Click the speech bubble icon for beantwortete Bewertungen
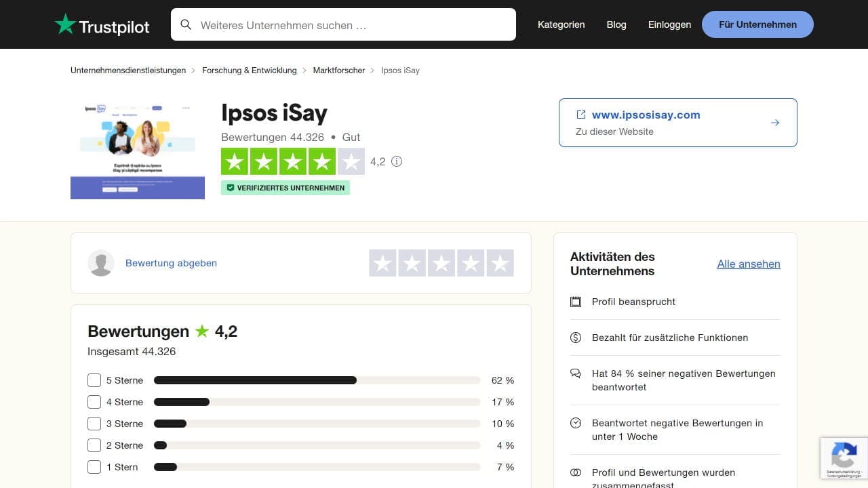The image size is (868, 488). tap(576, 373)
